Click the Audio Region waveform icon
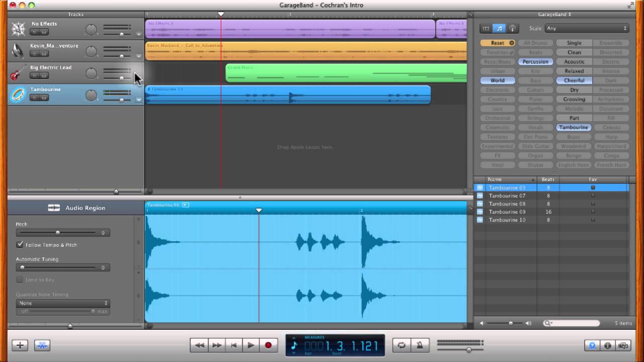Viewport: 644px width, 362px height. 54,208
